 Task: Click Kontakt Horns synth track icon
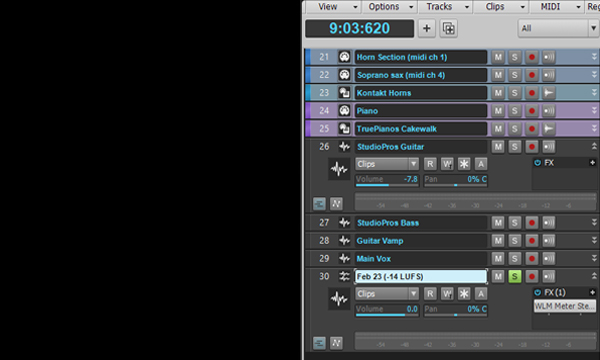[x=344, y=93]
